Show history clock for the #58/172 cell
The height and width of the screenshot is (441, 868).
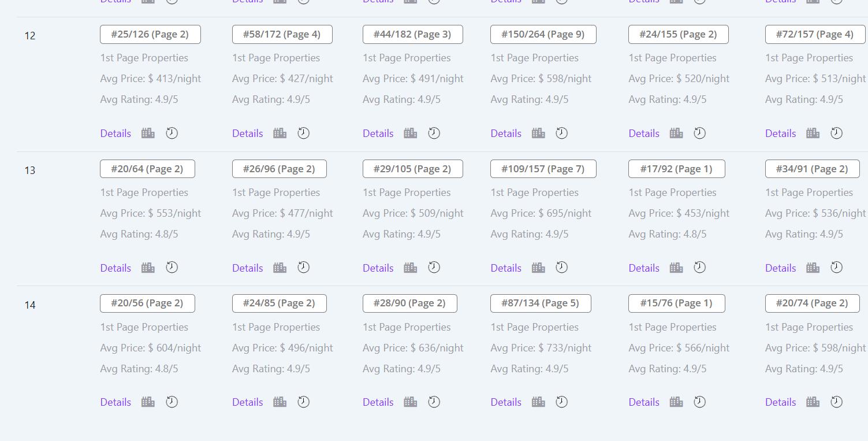[x=304, y=133]
